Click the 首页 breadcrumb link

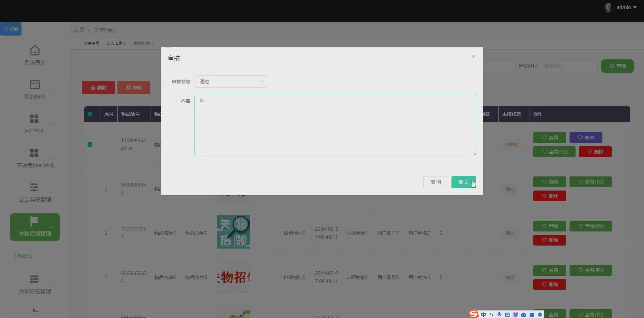click(79, 30)
